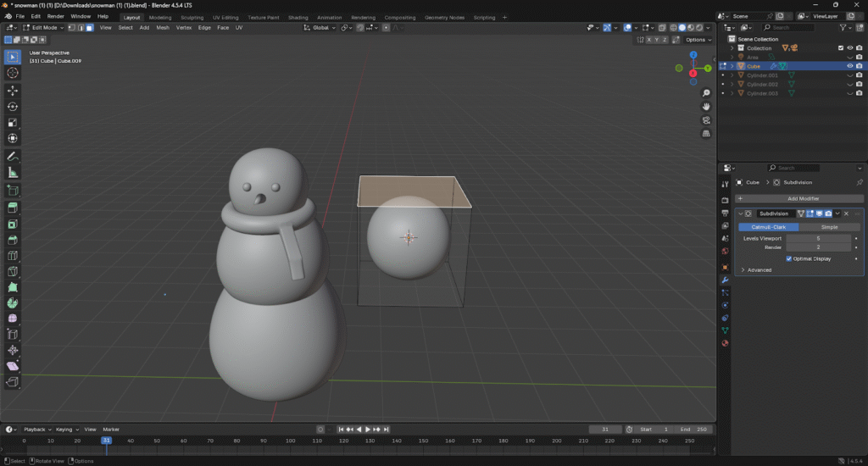Viewport: 868px width, 466px height.
Task: Untick the Collection exclude checkbox
Action: (841, 48)
